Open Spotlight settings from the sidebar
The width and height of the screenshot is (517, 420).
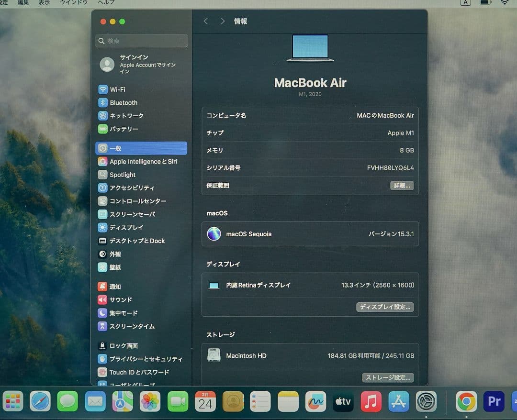tap(121, 175)
